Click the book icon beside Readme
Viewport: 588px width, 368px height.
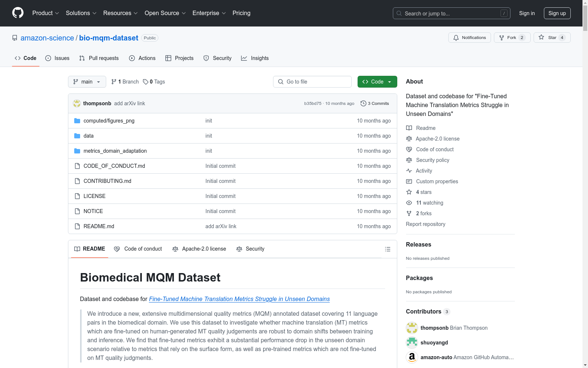(409, 128)
